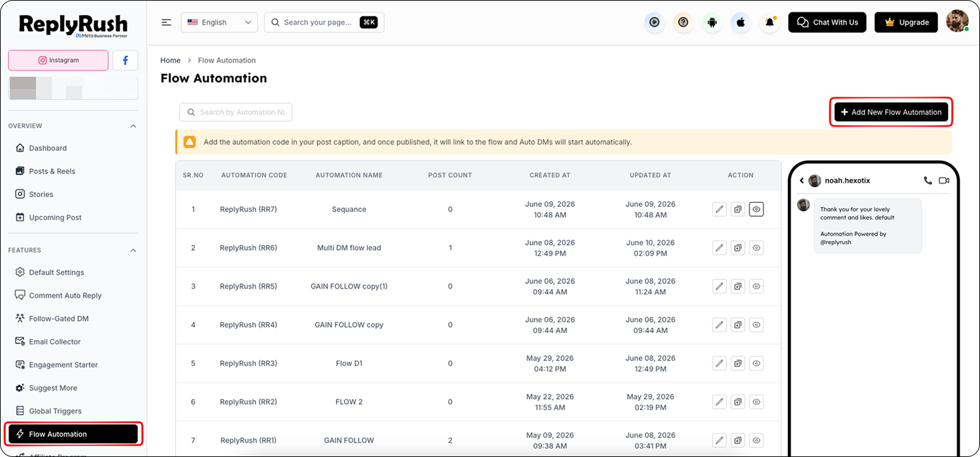Toggle preview eye for RR4 GAIN FOLLOW copy
Viewport: 980px width, 457px height.
(757, 324)
